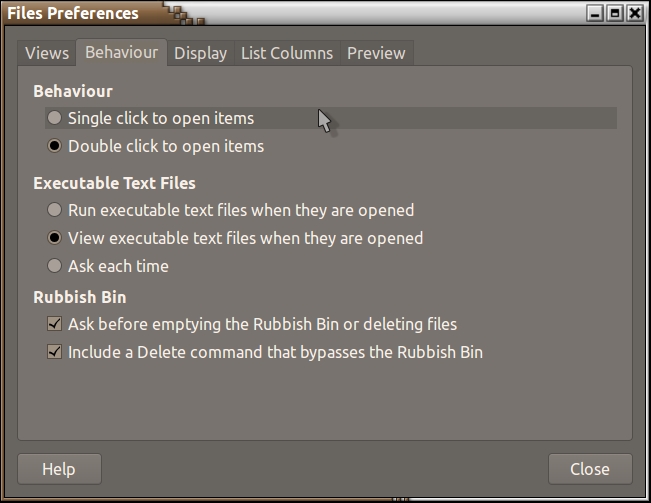The height and width of the screenshot is (503, 651).
Task: Click the Rubbish Bin section heading
Action: [79, 297]
